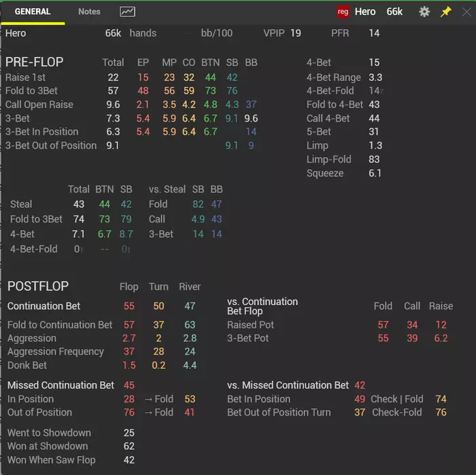Click the Call 4-Bet value 44
Screen dimensions: 476x475
374,118
